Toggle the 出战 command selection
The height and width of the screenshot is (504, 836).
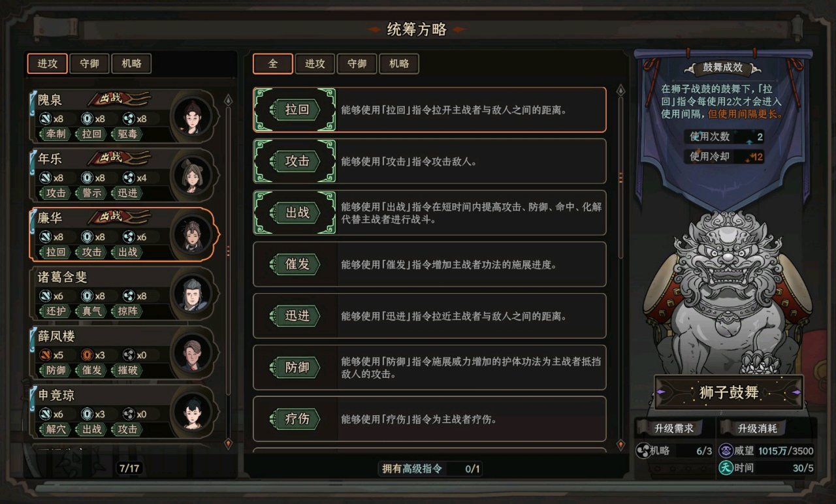(x=295, y=213)
